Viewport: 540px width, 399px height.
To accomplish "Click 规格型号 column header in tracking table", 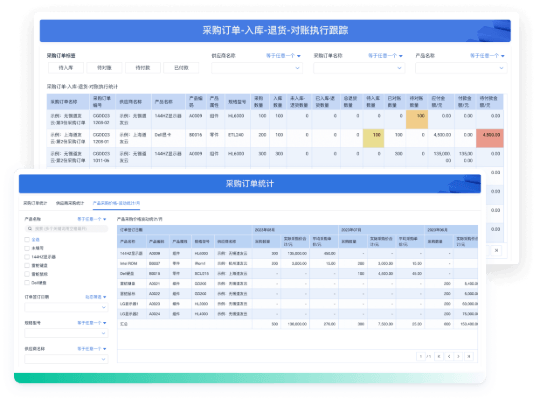I will pos(237,102).
